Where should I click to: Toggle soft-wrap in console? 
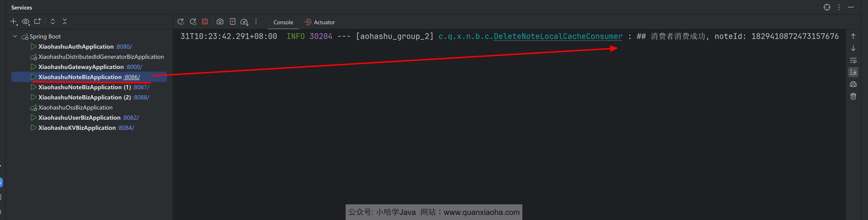(x=853, y=60)
